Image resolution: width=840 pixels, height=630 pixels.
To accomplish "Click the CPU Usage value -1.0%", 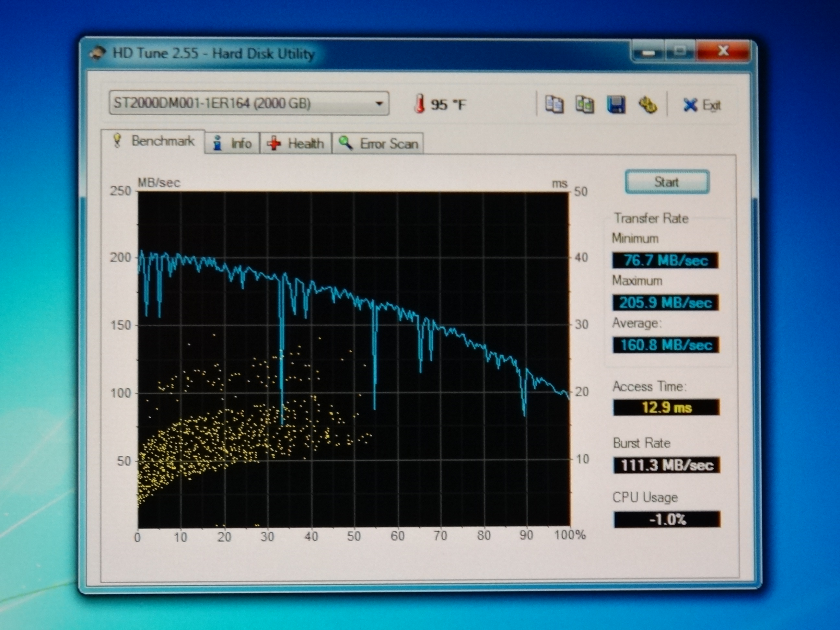I will [667, 519].
